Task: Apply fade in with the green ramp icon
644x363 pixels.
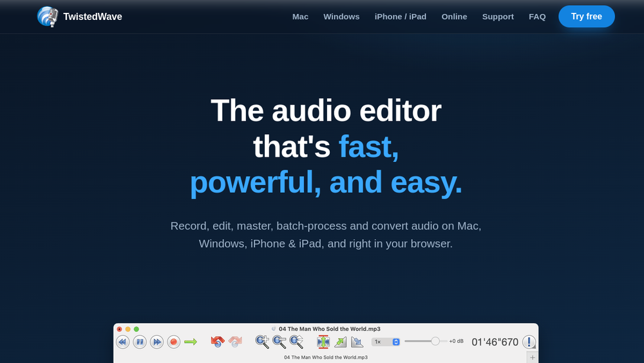Action: 341,342
